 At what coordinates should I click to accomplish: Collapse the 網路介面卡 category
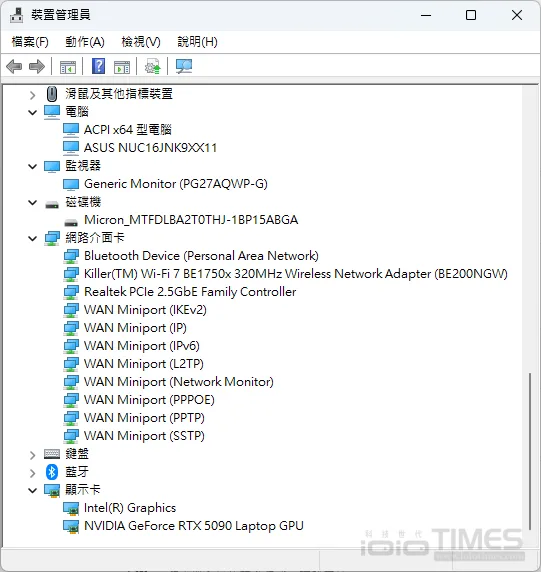(x=32, y=239)
